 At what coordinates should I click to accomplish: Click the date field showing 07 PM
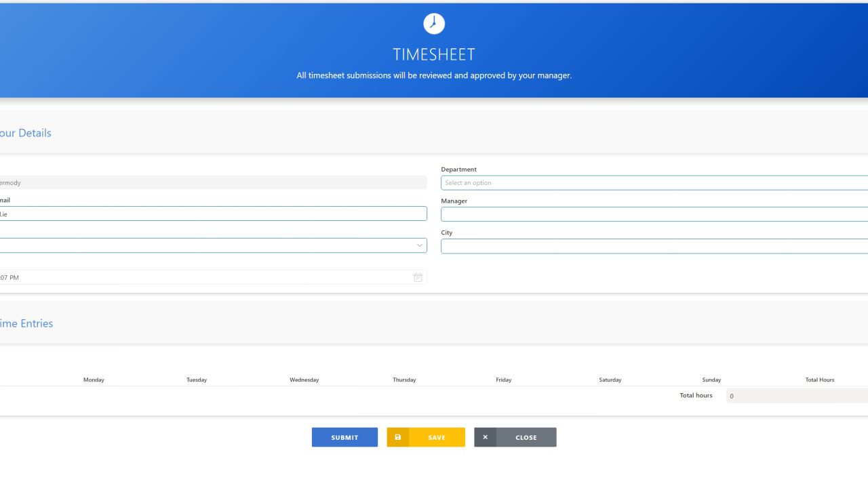click(203, 277)
